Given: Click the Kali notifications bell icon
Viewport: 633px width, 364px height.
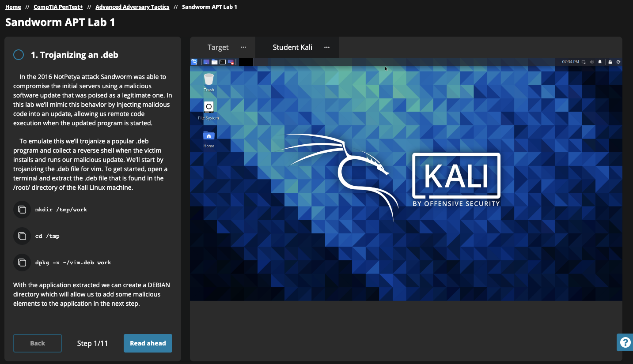Looking at the screenshot, I should [600, 62].
